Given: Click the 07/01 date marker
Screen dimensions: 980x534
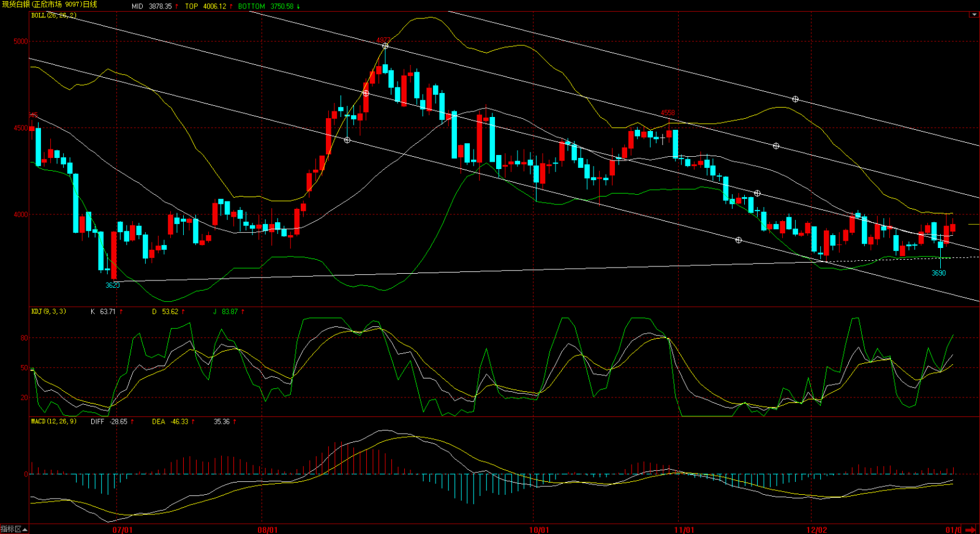Looking at the screenshot, I should point(123,530).
